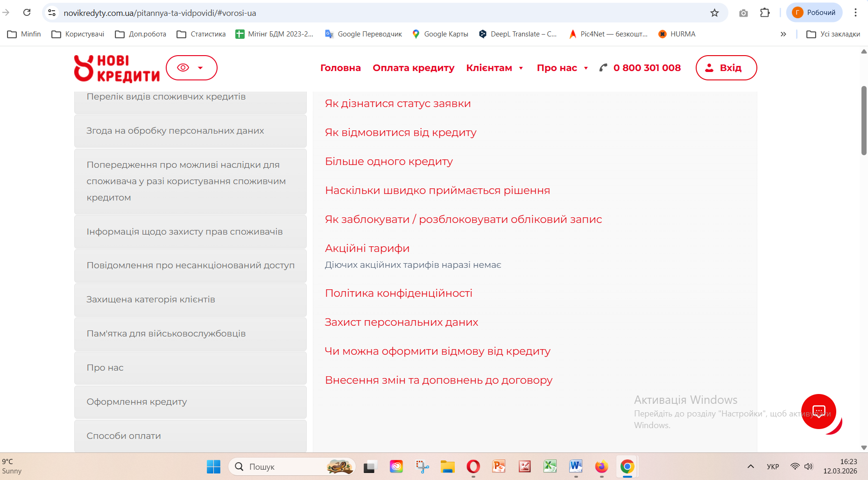Image resolution: width=868 pixels, height=480 pixels.
Task: Go to Головна in the navigation
Action: point(340,68)
